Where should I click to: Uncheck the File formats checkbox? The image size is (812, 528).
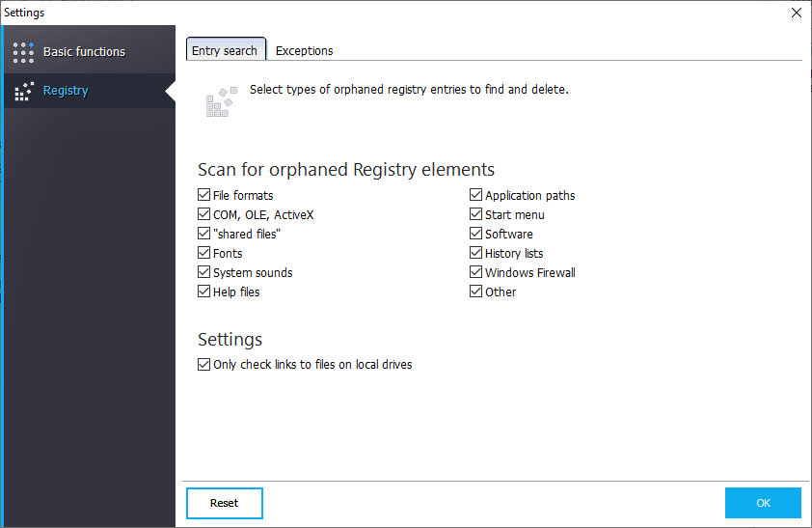(x=204, y=195)
